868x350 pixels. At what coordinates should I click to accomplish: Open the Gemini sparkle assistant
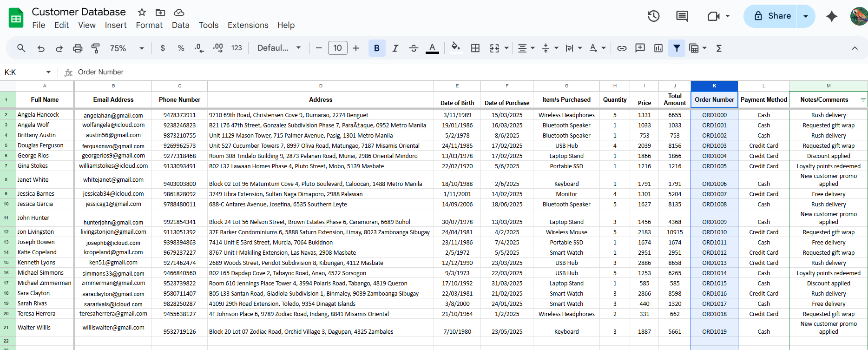click(x=832, y=16)
